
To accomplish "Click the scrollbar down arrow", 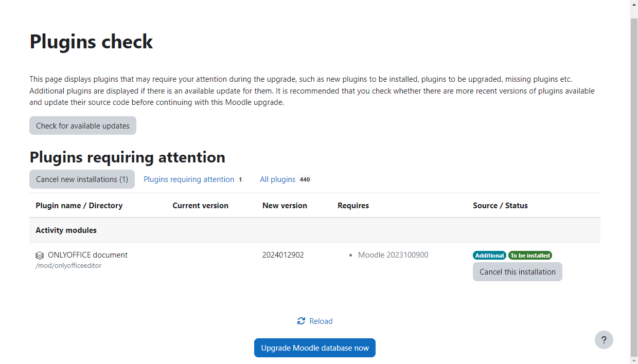I will coord(634,360).
